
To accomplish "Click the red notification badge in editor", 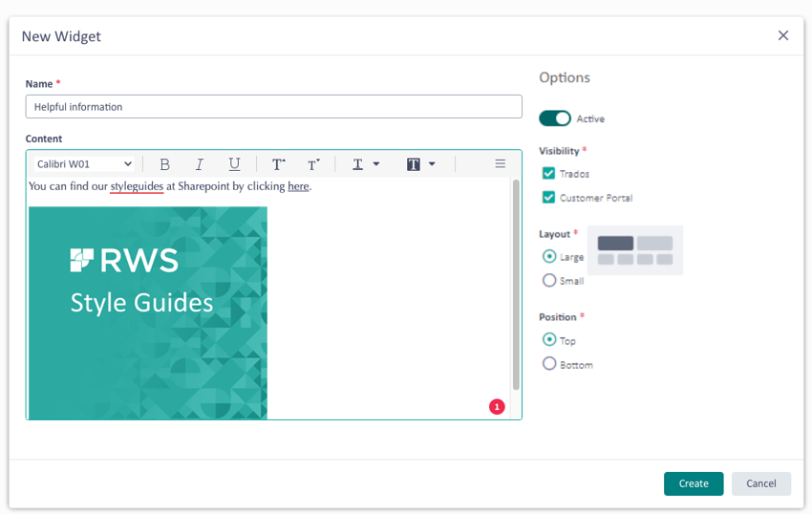I will pyautogui.click(x=497, y=407).
